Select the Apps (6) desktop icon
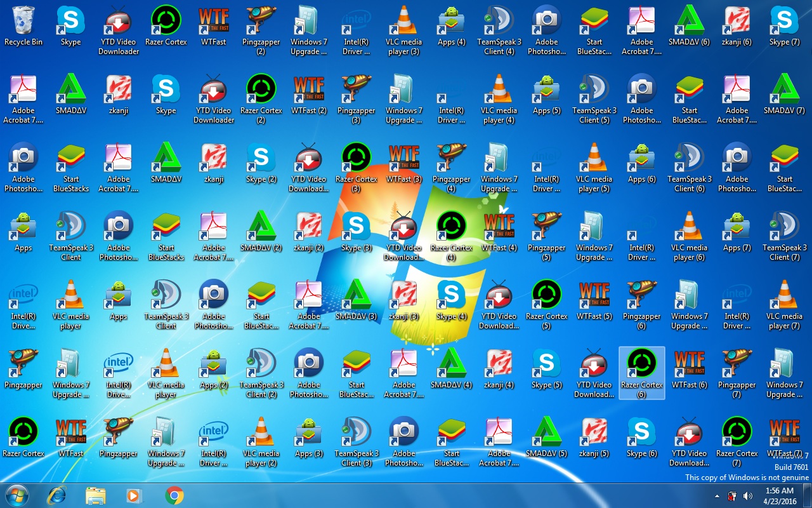Screen dimensions: 812x508 (x=642, y=164)
